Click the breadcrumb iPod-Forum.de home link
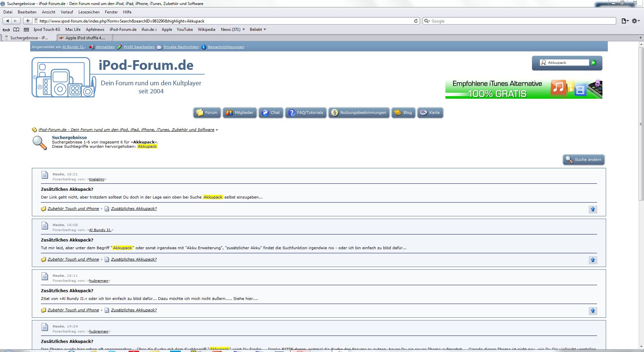This screenshot has width=644, height=352. [126, 130]
